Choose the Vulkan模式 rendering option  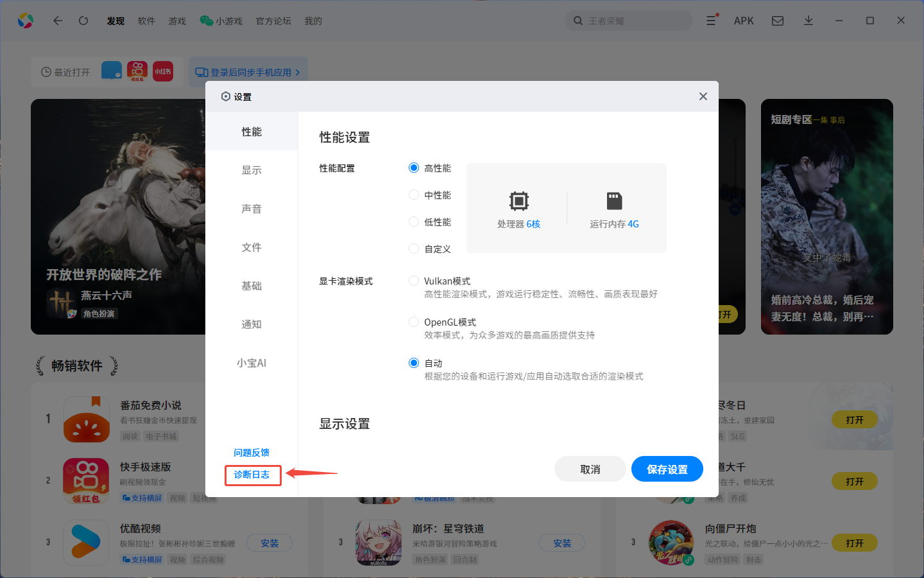pyautogui.click(x=414, y=281)
